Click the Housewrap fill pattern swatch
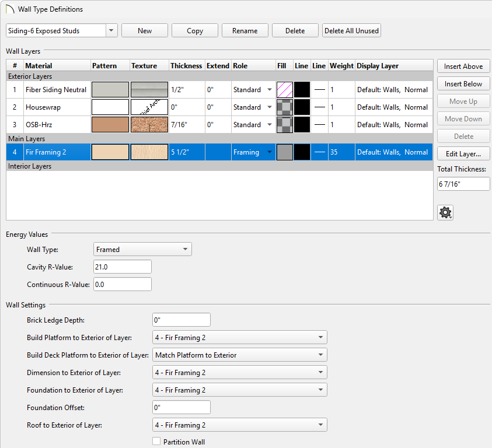Image resolution: width=492 pixels, height=448 pixels. [285, 107]
